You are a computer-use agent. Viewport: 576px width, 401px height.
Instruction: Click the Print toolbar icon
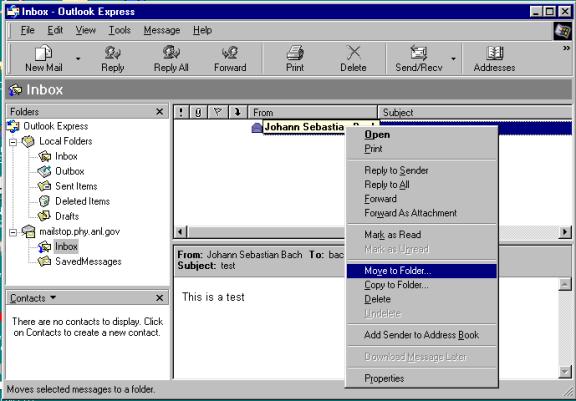click(295, 58)
